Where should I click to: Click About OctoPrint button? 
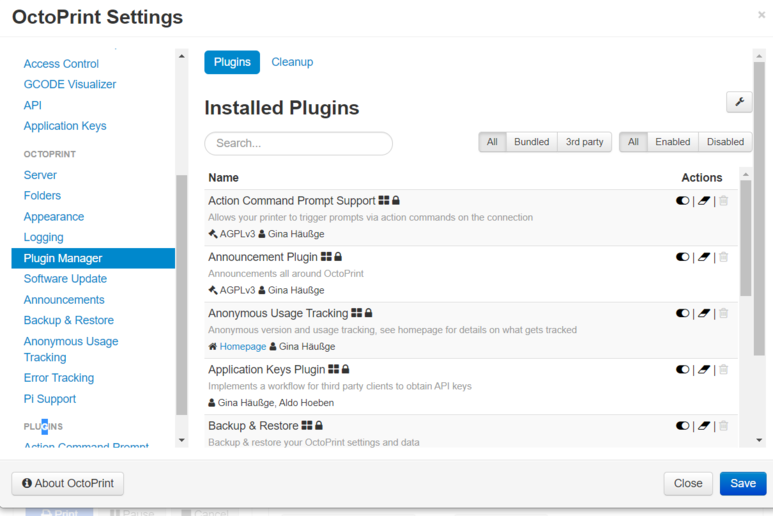[x=68, y=483]
